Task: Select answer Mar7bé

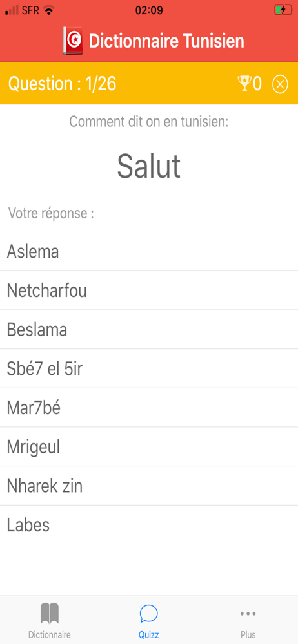Action: (x=149, y=408)
